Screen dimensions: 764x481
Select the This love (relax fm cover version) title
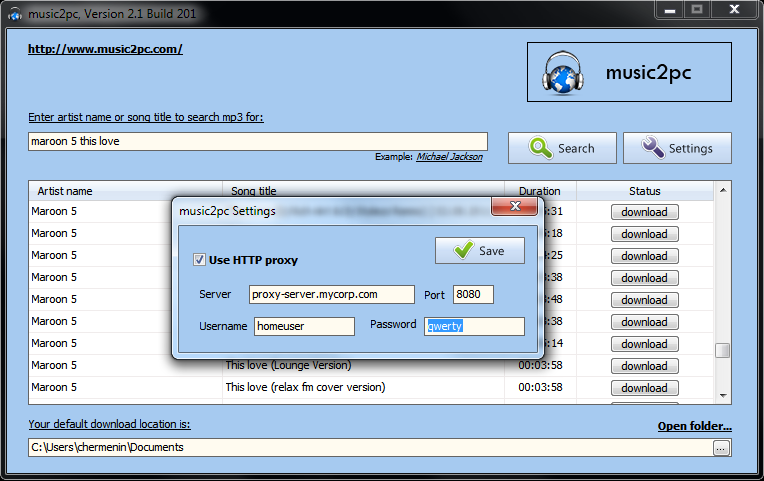305,387
